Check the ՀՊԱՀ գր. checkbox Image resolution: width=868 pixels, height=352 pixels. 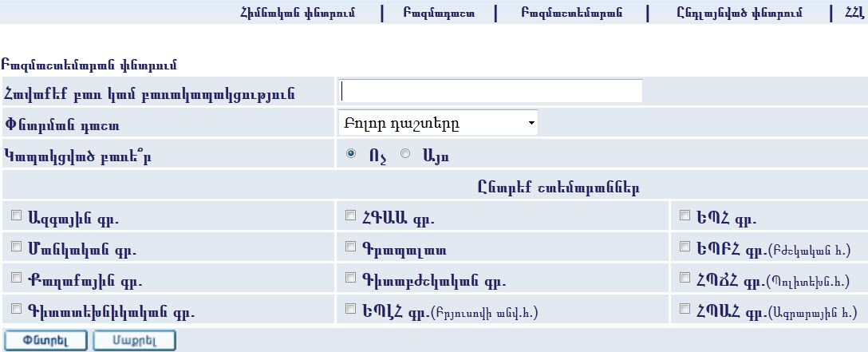click(x=685, y=308)
